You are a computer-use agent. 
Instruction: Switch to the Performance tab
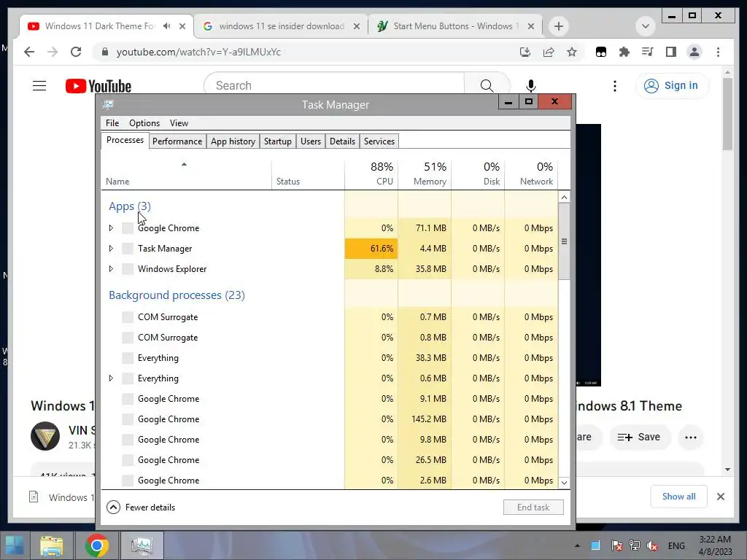pos(177,141)
